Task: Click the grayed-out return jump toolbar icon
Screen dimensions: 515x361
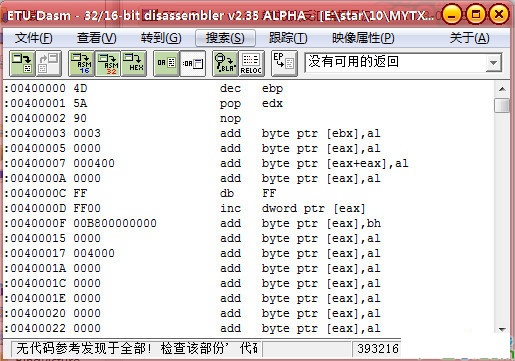Action: click(48, 63)
